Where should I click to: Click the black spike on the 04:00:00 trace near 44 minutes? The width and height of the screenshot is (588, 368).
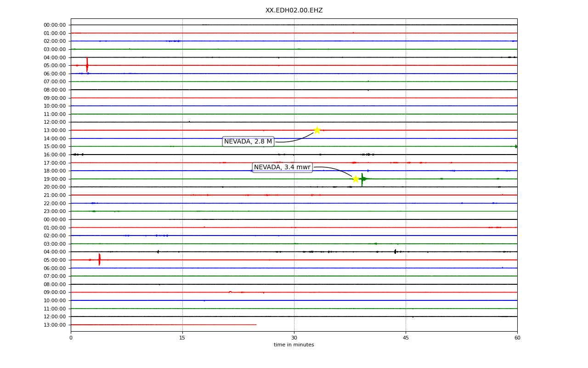(395, 252)
